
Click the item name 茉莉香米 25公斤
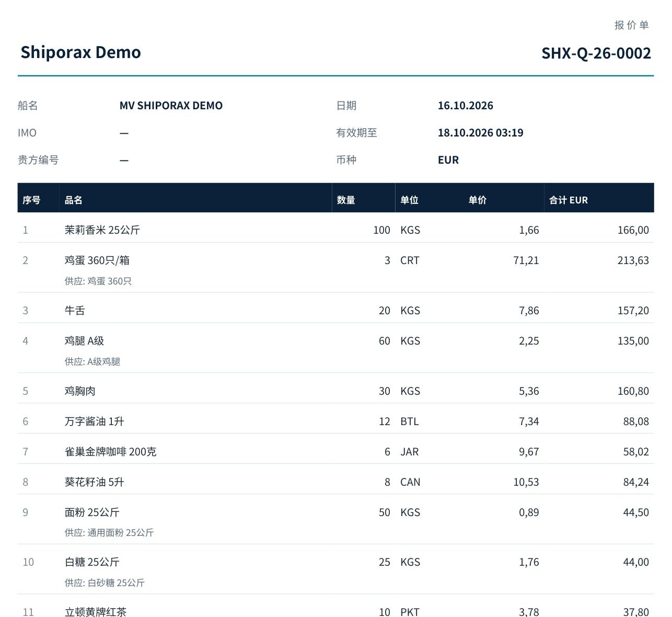(102, 230)
